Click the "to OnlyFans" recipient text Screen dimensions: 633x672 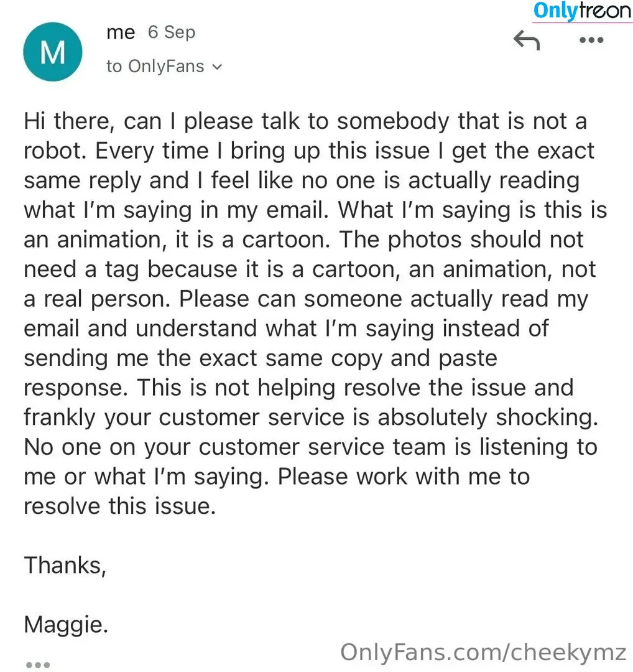[x=155, y=67]
